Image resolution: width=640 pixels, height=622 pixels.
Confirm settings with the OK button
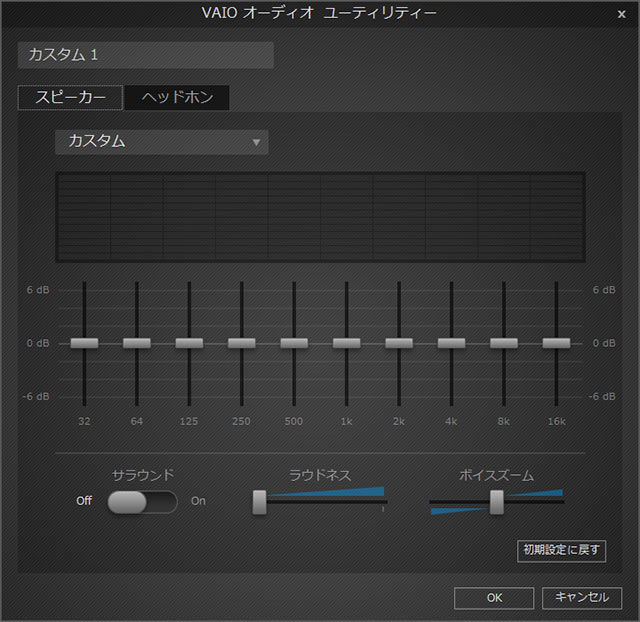point(494,598)
